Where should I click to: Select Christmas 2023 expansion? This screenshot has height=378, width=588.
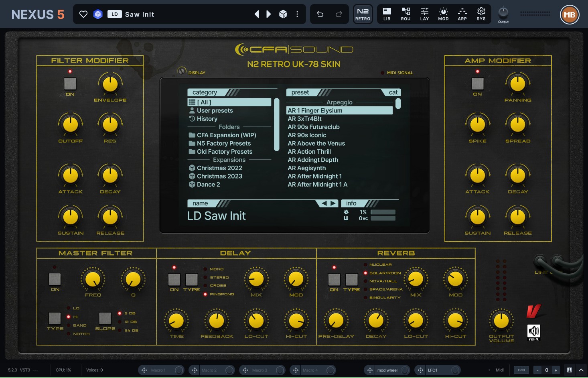tap(229, 176)
